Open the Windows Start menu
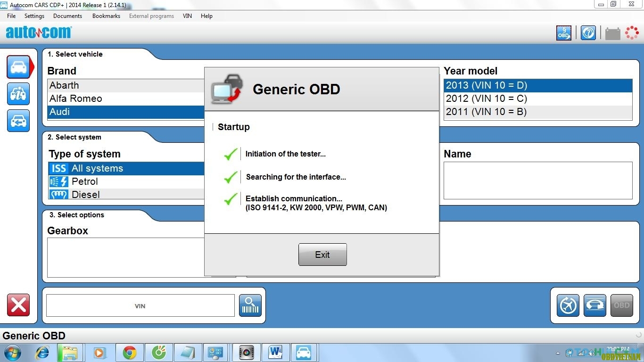Screen dimensions: 644x362 coord(13,353)
